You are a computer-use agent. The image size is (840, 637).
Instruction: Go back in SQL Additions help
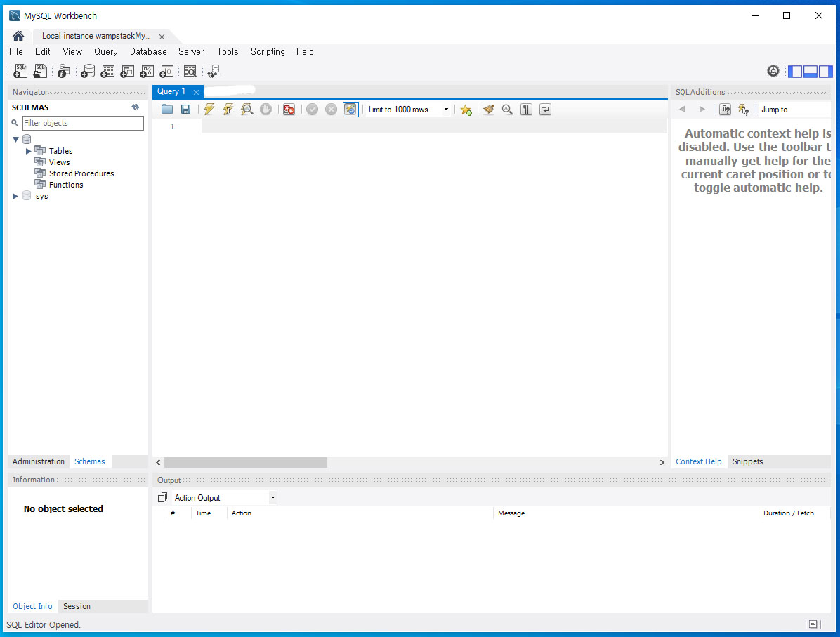682,110
